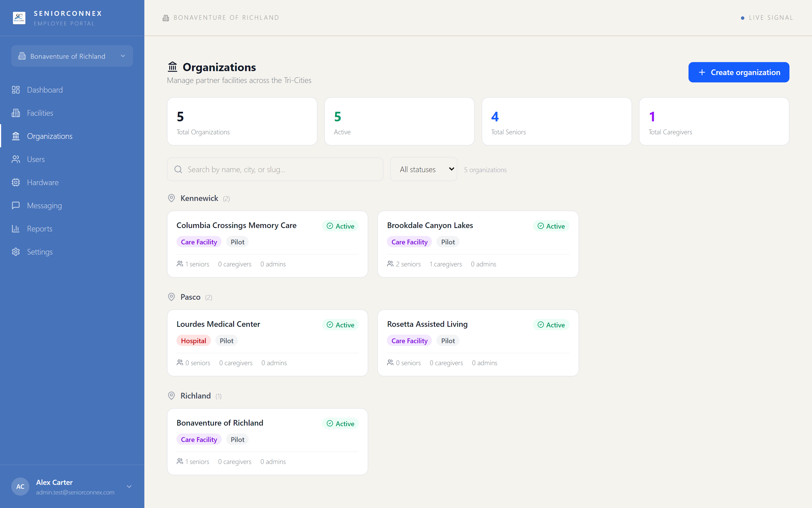
Task: Click BONAVENTURE OF RICHLAND header breadcrumb text
Action: (226, 18)
